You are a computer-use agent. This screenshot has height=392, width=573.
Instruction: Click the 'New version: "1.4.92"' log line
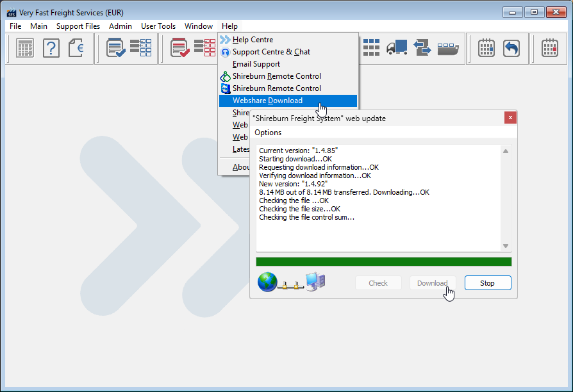point(293,184)
